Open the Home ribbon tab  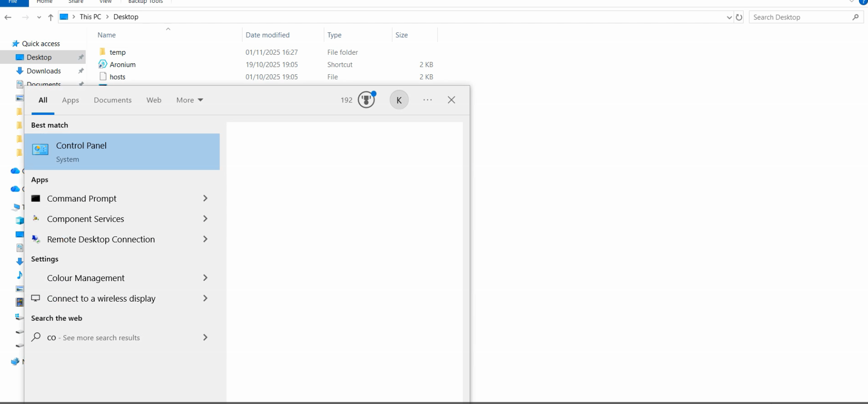[x=45, y=2]
